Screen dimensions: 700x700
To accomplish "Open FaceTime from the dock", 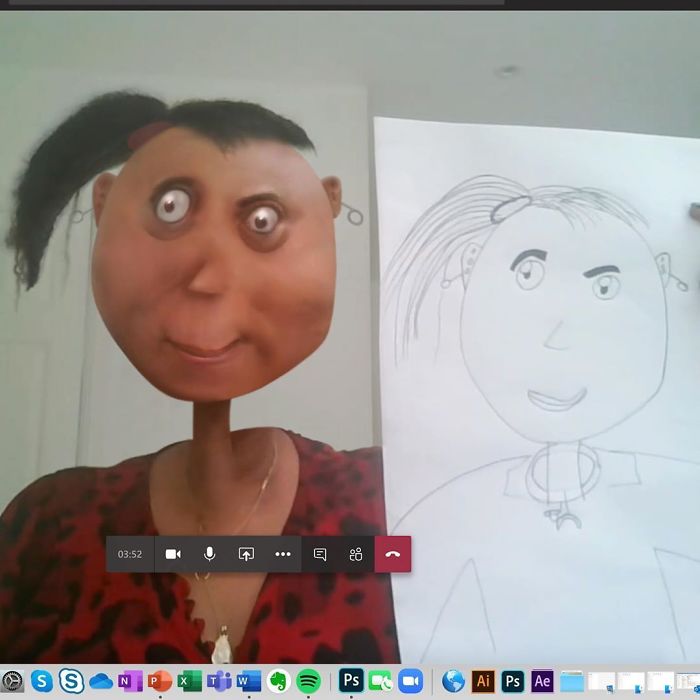I will click(x=380, y=681).
